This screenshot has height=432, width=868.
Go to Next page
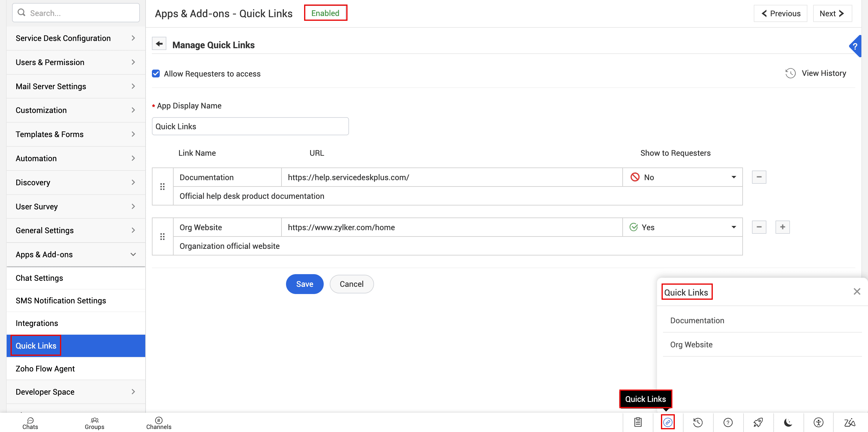click(832, 13)
